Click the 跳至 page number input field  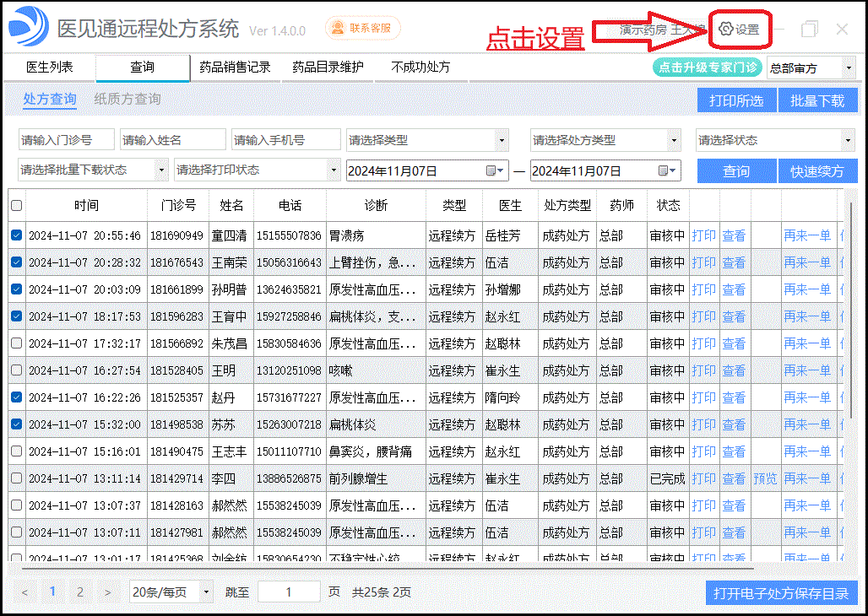coord(289,592)
